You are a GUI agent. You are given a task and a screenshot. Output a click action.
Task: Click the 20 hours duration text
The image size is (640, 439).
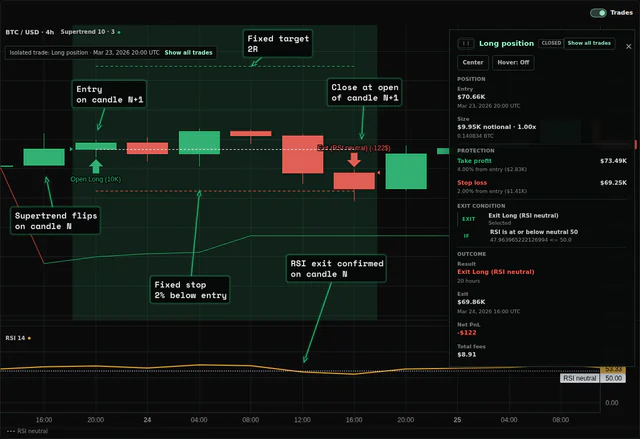[468, 281]
